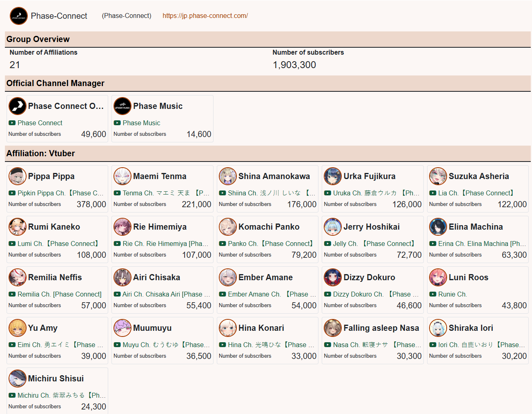
Task: Click Remilia Neffis's avatar icon
Action: [18, 277]
